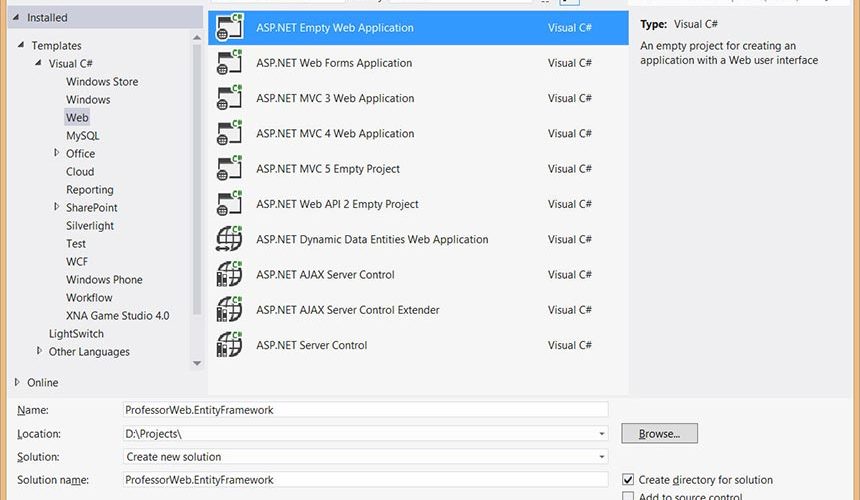
Task: Choose the ASP.NET MVC 3 Web Application icon
Action: click(230, 98)
